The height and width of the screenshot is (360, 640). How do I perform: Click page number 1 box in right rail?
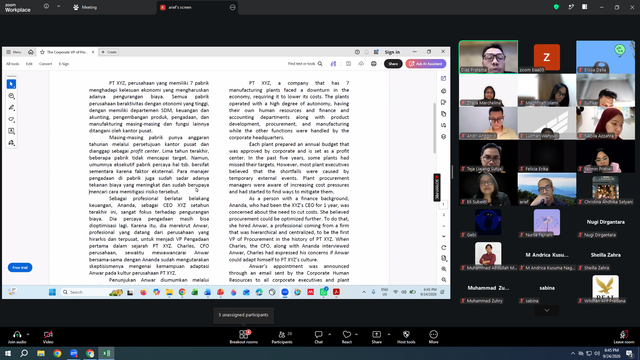point(444,204)
